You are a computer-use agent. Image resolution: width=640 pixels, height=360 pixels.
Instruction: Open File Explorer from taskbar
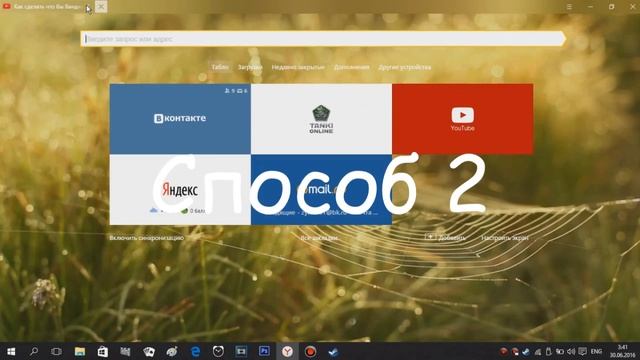point(80,351)
